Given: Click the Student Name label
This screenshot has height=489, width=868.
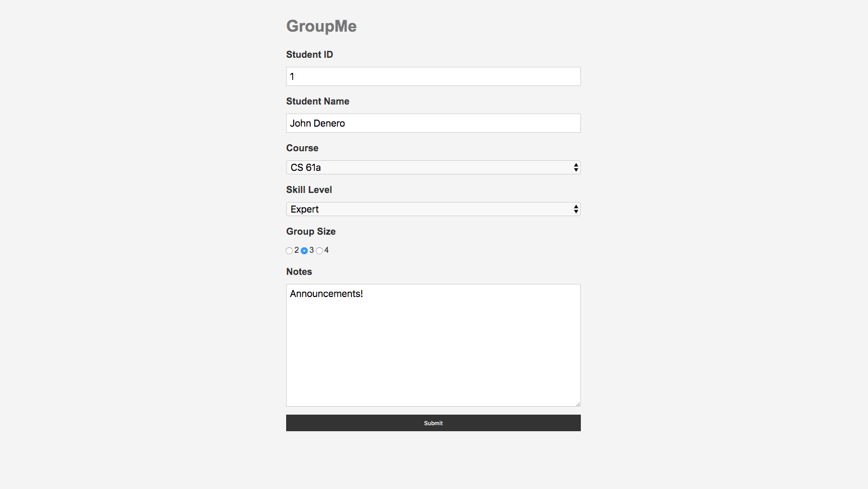Looking at the screenshot, I should tap(317, 101).
